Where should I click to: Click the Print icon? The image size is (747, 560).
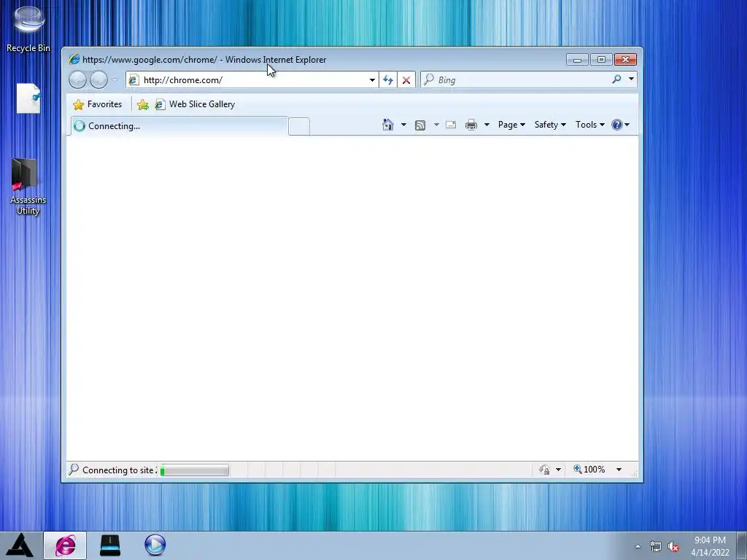coord(471,125)
